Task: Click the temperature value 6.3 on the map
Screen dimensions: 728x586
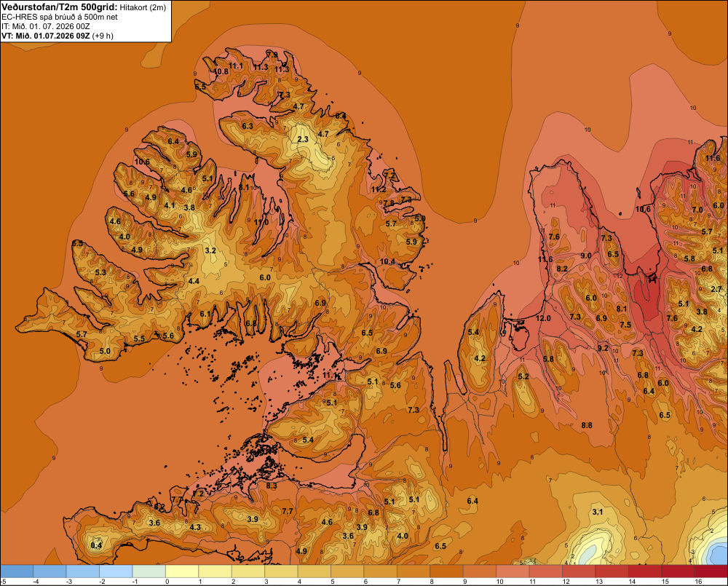Action: [248, 126]
